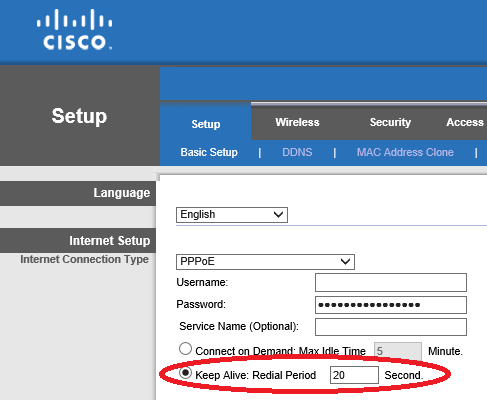Select the Keep Alive radio button

point(185,373)
